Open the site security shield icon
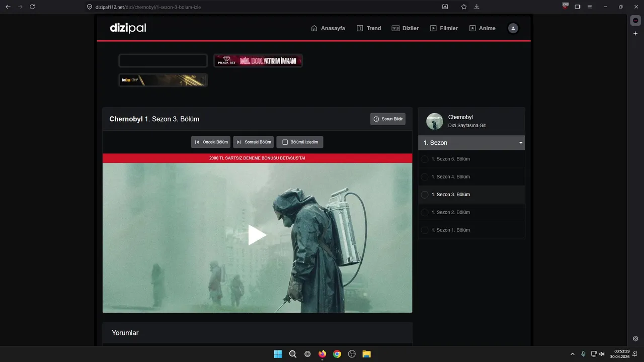644x362 pixels. pyautogui.click(x=90, y=7)
